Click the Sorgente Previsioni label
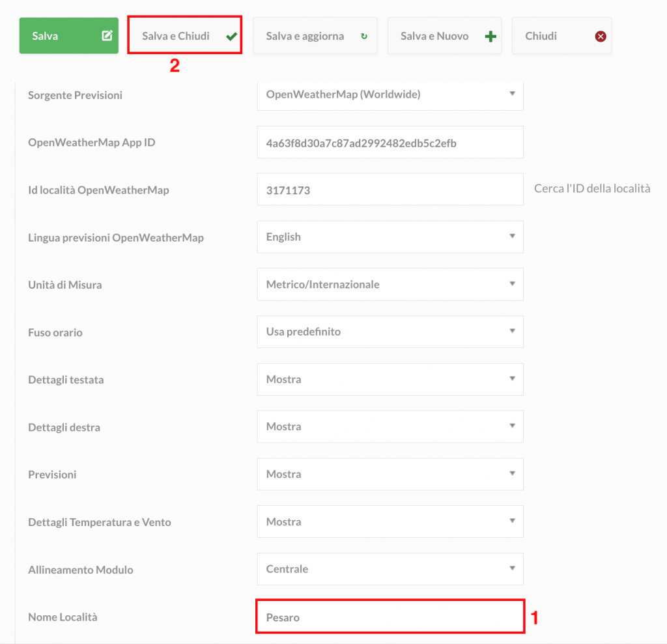667x644 pixels. tap(76, 95)
